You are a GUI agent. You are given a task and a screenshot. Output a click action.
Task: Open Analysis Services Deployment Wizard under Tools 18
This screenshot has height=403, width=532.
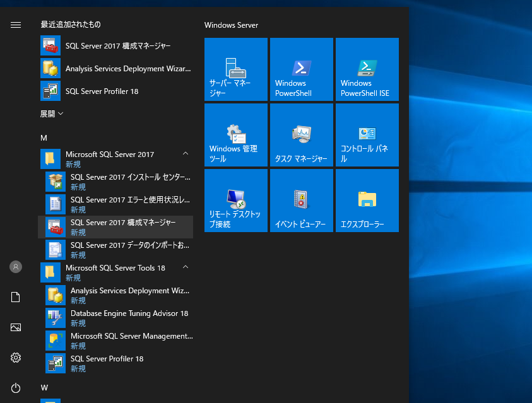(x=117, y=295)
